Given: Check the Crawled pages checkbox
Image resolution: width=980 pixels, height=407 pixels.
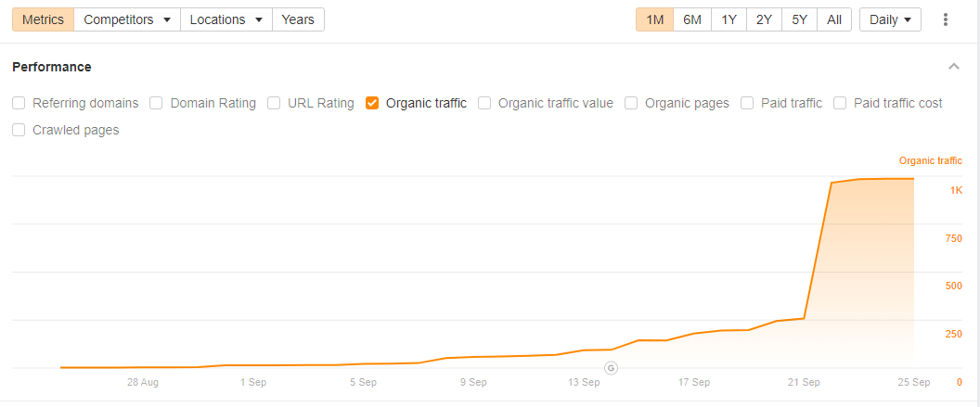Looking at the screenshot, I should [19, 130].
